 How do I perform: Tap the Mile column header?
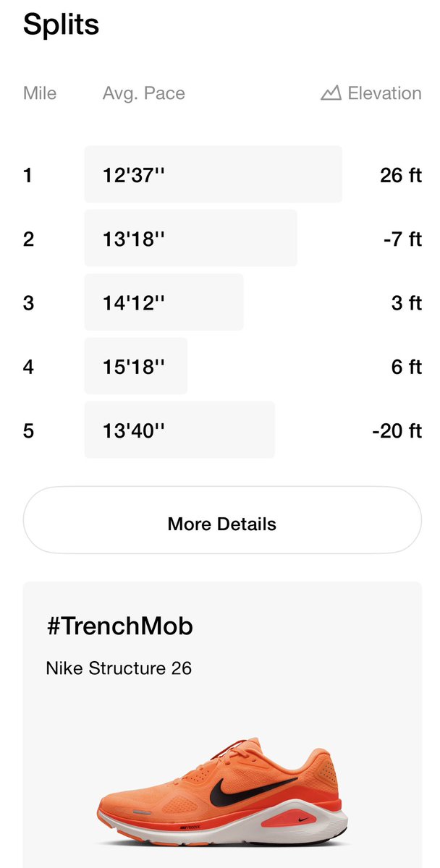40,93
